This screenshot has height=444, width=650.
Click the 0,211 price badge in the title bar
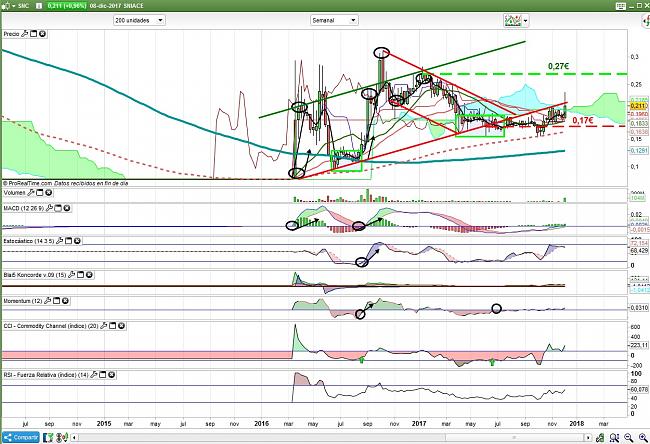[67, 6]
